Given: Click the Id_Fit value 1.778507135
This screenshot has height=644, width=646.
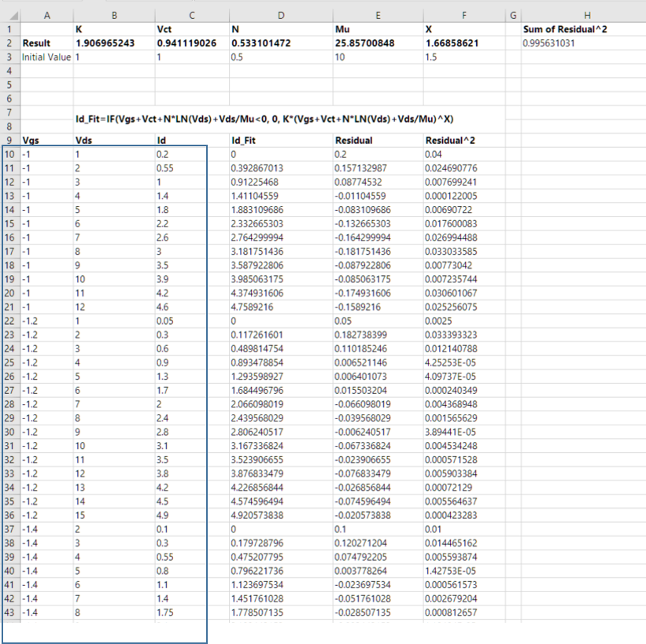Looking at the screenshot, I should click(x=281, y=613).
